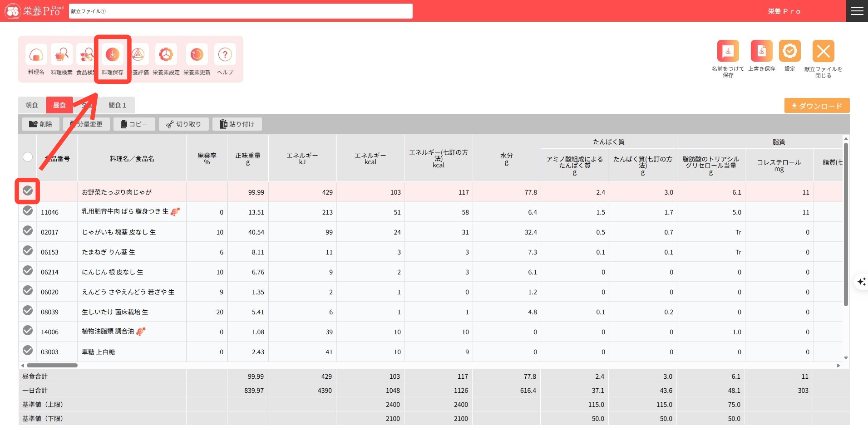
Task: Uncheck the 02017 じゃがいも row checkbox
Action: pos(28,230)
